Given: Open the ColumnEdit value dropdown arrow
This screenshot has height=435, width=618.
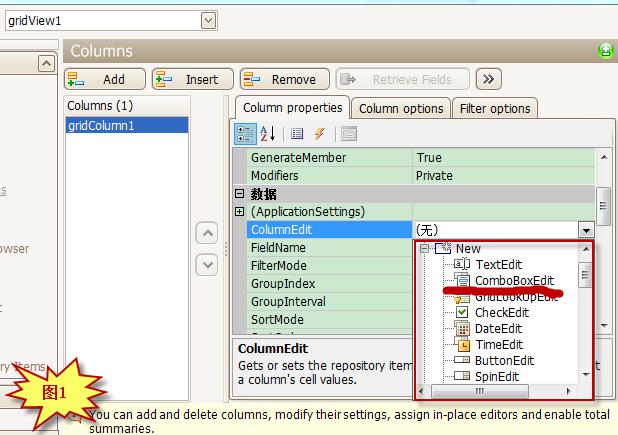Looking at the screenshot, I should coord(586,230).
